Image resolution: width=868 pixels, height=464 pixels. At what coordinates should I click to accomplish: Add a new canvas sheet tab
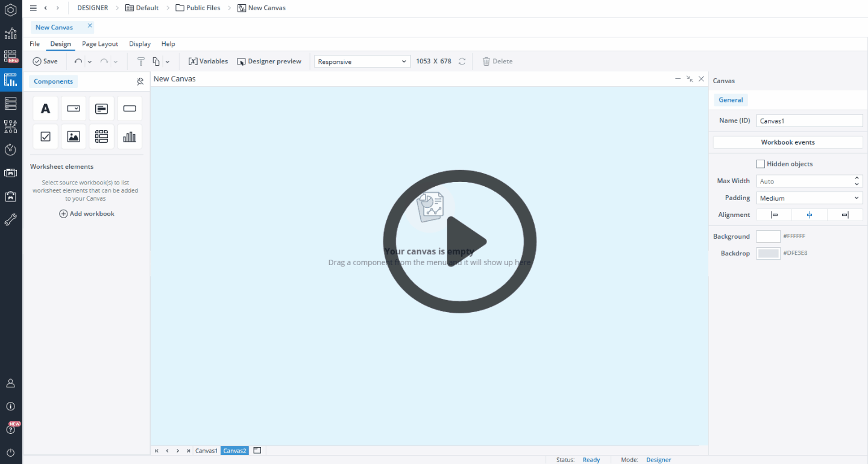(x=257, y=450)
